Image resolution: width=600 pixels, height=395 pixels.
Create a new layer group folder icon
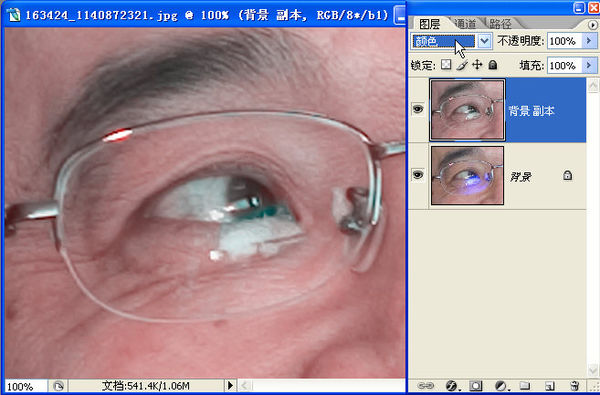pyautogui.click(x=525, y=385)
